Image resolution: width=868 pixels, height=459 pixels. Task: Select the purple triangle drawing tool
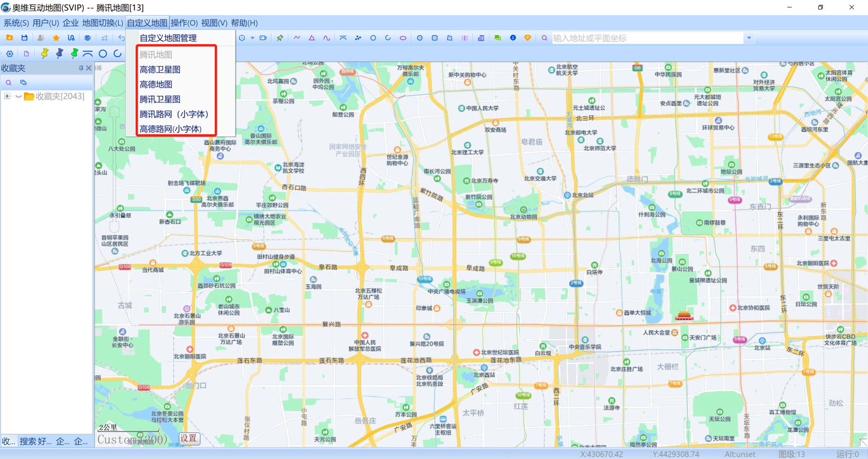coord(312,38)
